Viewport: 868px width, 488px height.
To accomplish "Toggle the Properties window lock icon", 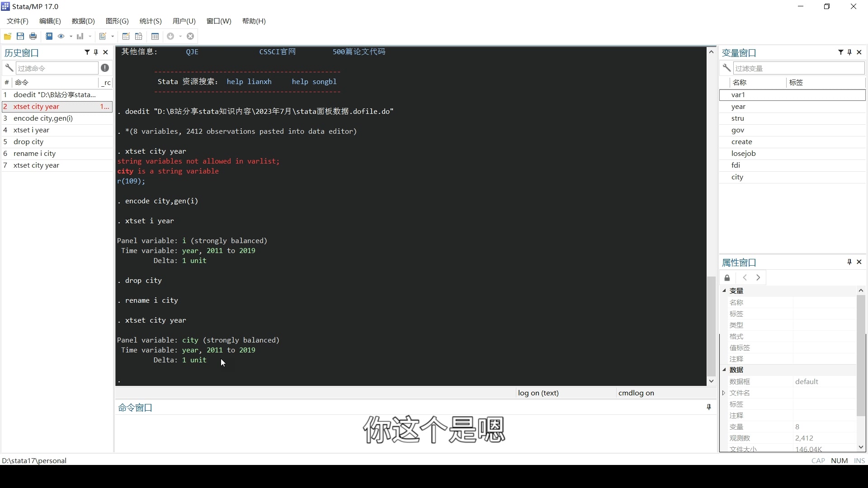I will [727, 278].
